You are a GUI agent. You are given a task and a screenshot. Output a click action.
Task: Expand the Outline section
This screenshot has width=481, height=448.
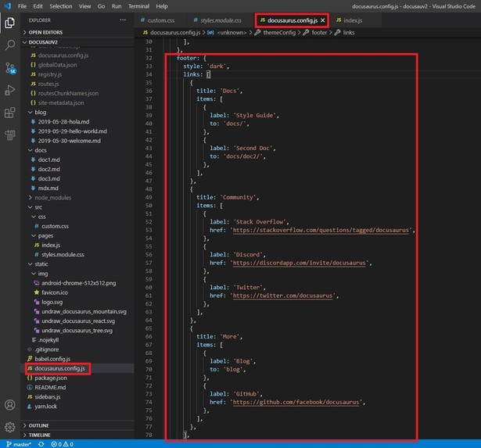click(x=38, y=425)
